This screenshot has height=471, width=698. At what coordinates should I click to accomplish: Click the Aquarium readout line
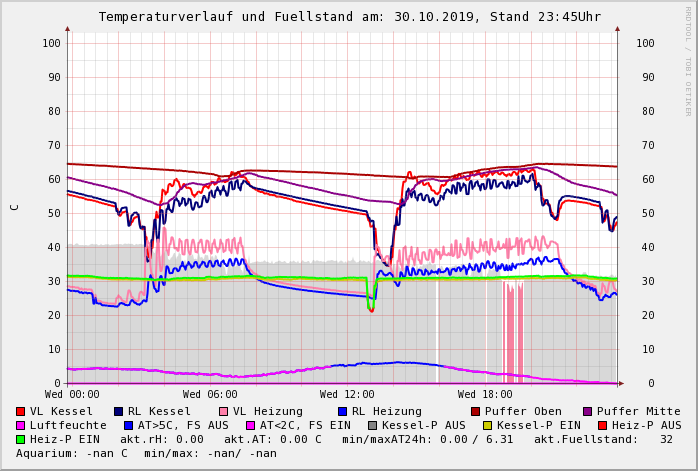point(147,453)
